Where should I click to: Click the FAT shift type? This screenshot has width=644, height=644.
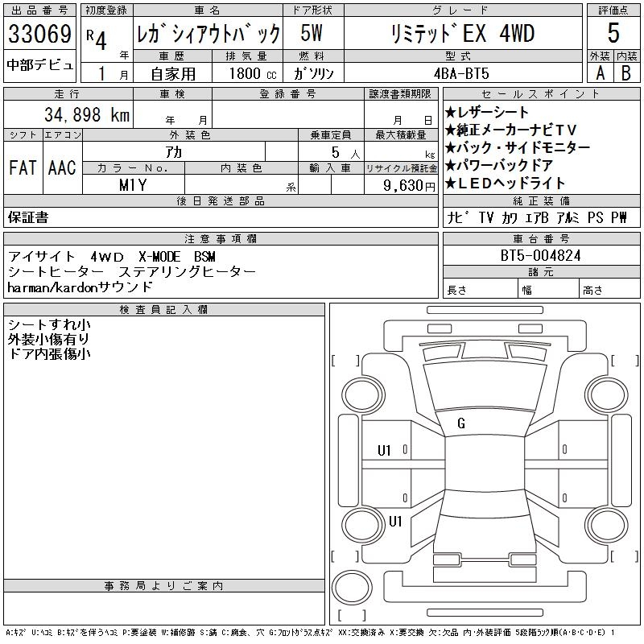coord(23,167)
